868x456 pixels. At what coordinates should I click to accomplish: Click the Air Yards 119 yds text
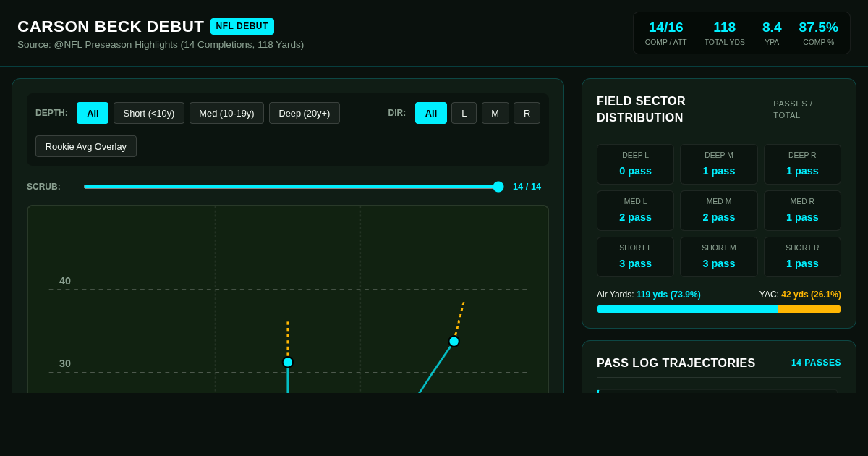coord(648,295)
